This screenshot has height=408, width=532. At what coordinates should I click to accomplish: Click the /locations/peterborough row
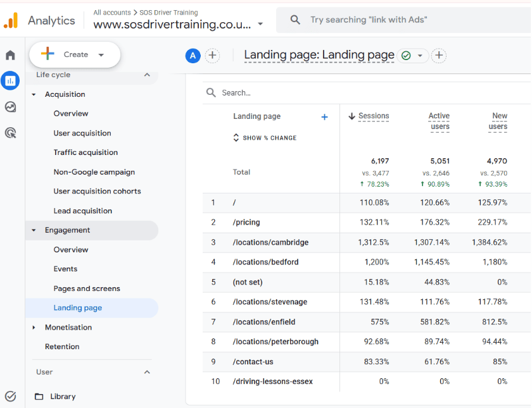coord(367,342)
